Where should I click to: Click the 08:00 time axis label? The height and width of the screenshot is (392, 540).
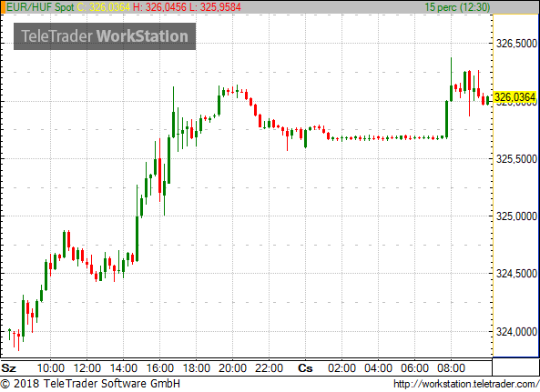point(451,368)
